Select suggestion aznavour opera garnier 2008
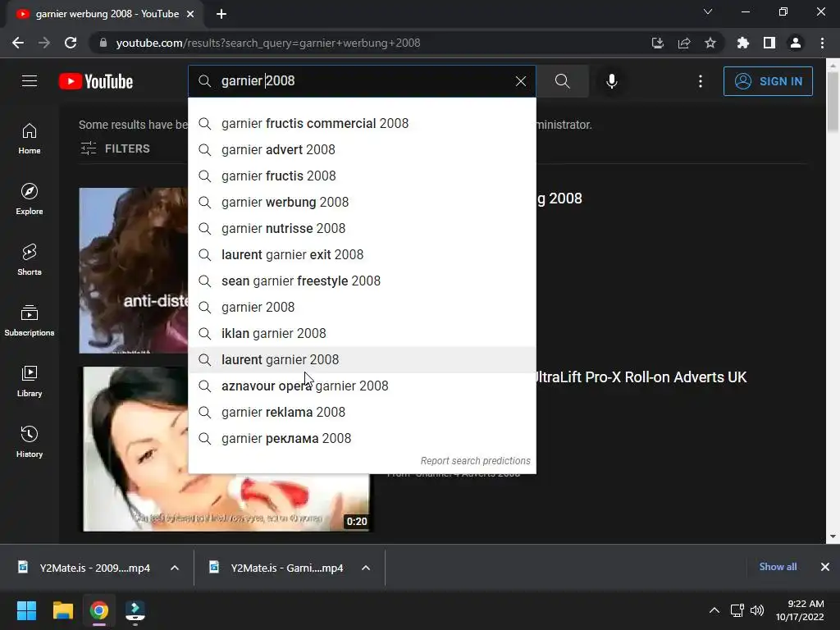Screen dimensions: 840x630 tap(362, 386)
